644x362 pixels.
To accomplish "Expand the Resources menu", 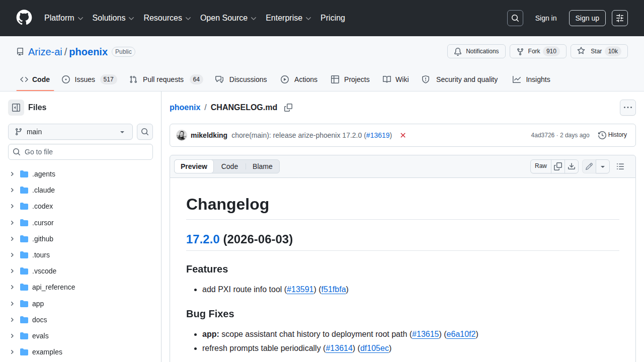I will [x=167, y=18].
